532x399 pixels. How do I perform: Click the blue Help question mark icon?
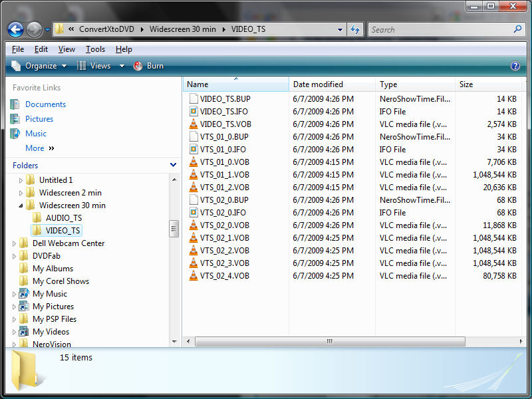[515, 66]
